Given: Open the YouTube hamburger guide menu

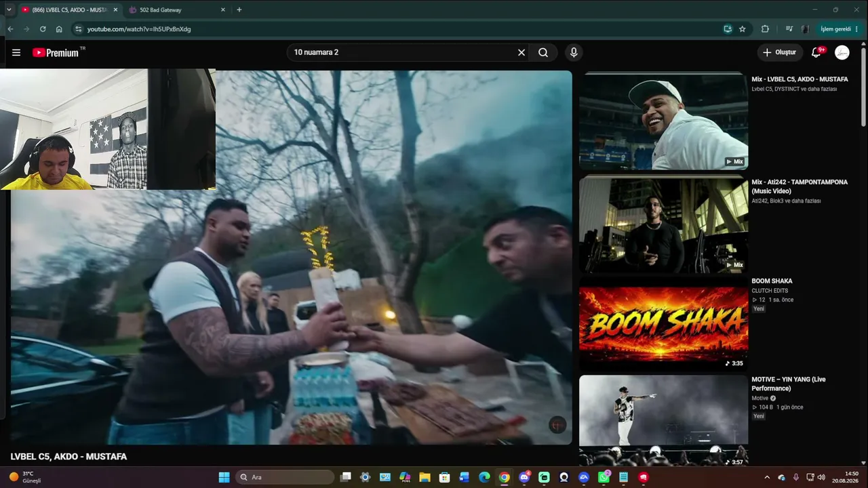Looking at the screenshot, I should pos(16,52).
